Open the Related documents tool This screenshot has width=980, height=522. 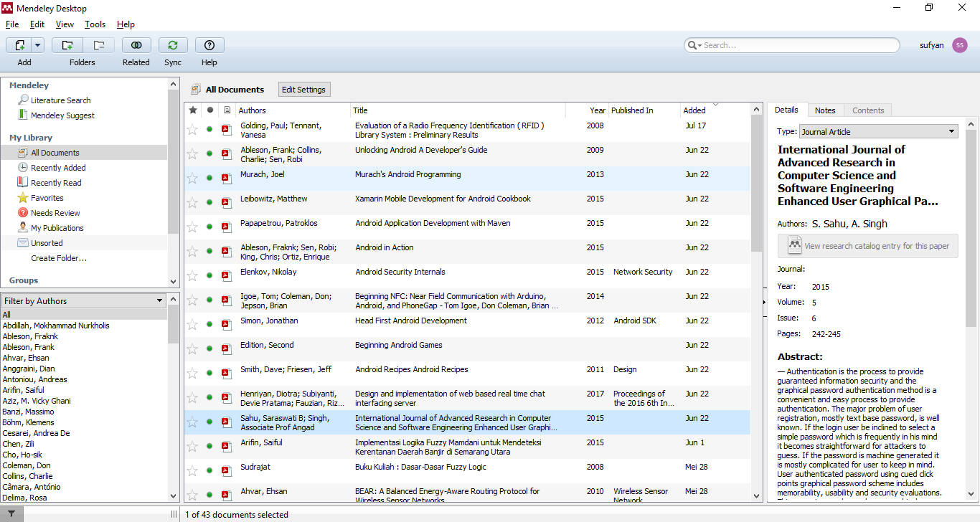pos(136,45)
